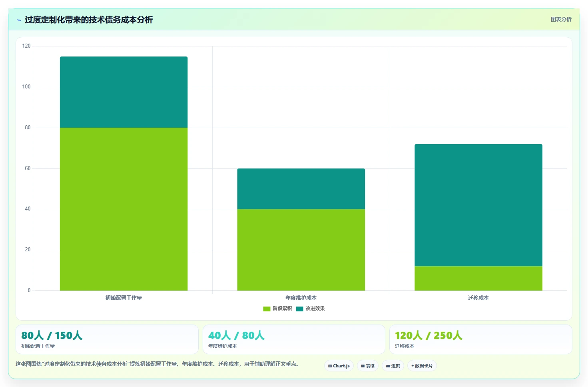This screenshot has height=387, width=588.
Task: Click the 初始配置工作量 caption in first card
Action: click(38, 346)
